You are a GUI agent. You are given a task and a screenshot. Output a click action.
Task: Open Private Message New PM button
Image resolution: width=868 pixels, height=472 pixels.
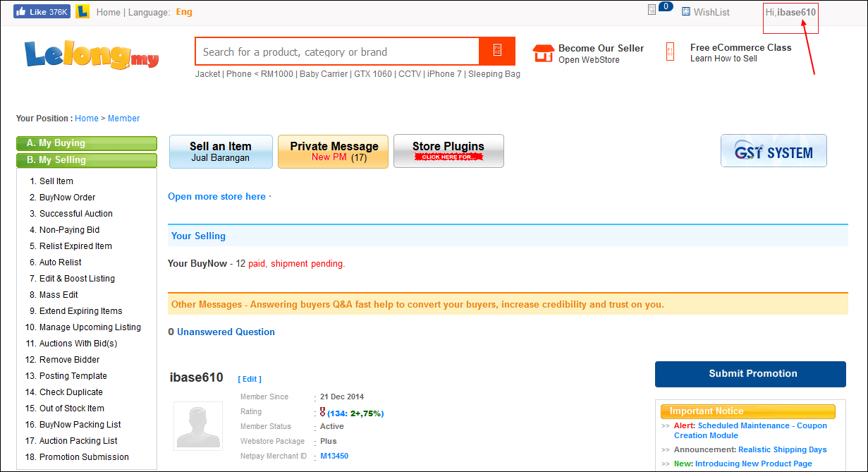(334, 152)
